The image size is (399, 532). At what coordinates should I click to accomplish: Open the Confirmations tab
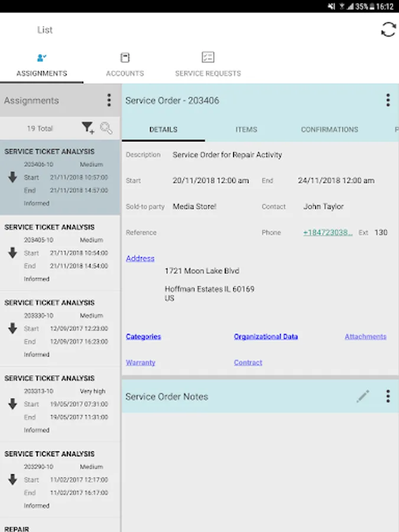point(329,129)
